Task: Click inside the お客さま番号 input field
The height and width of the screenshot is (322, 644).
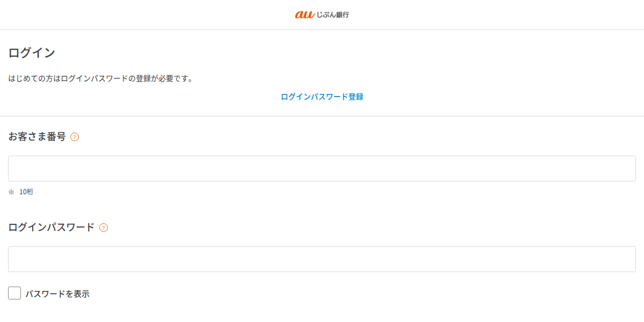Action: tap(321, 168)
